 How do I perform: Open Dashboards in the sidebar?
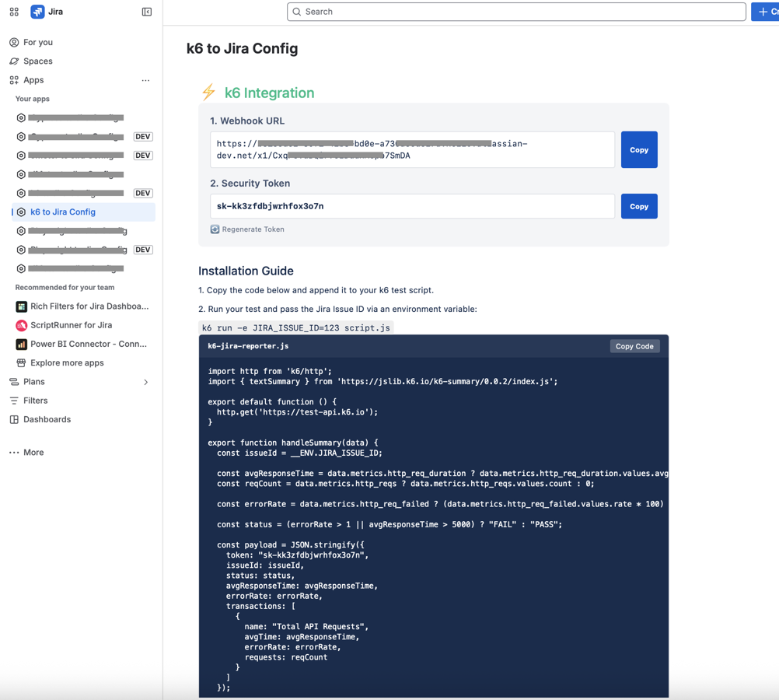coord(47,419)
